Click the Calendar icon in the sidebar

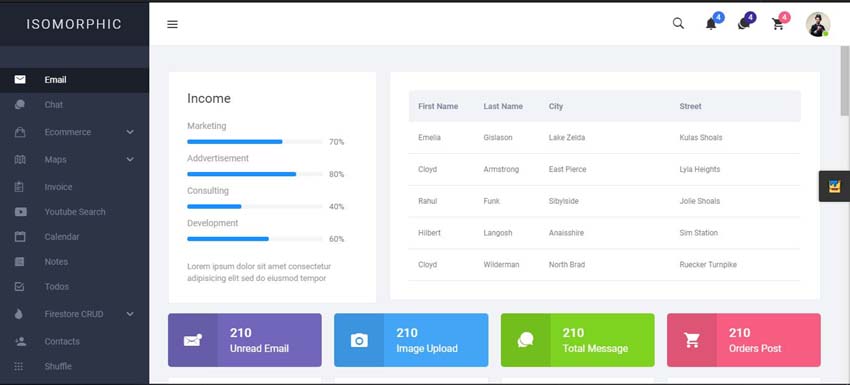pyautogui.click(x=20, y=236)
